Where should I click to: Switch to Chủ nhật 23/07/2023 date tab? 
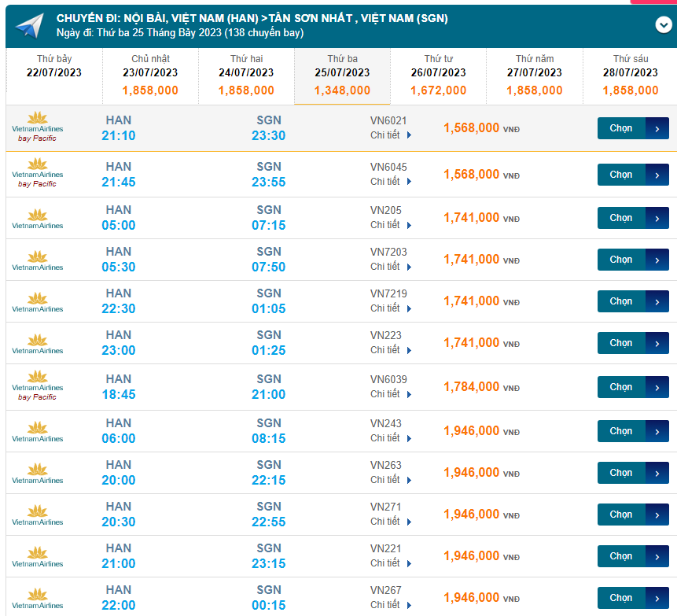[150, 76]
